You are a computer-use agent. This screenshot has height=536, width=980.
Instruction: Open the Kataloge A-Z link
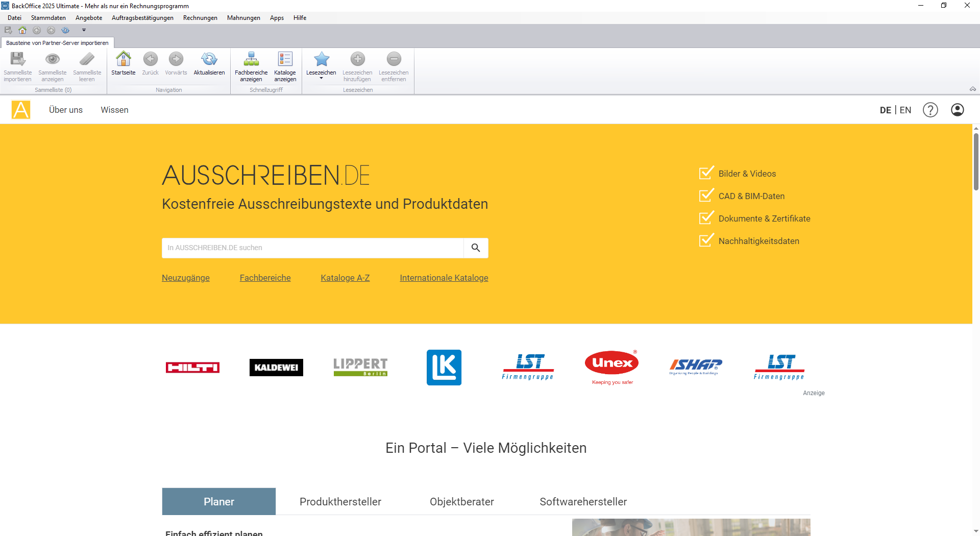[345, 278]
